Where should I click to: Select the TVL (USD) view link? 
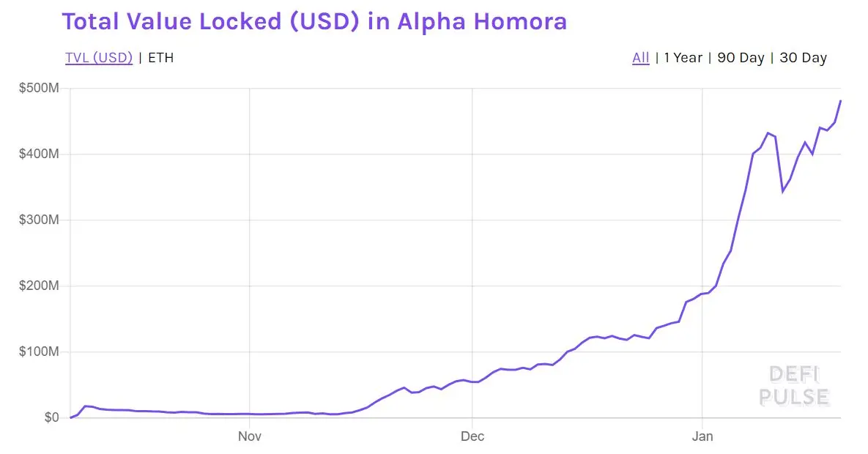point(99,58)
